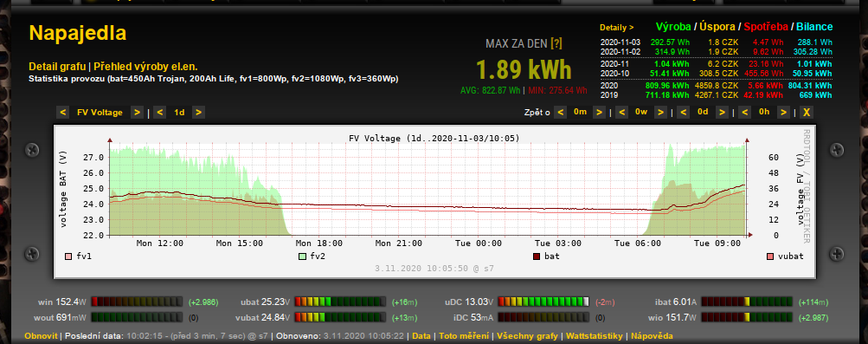Open the Všechny grafy link
Screen dimensions: 868x344
(528, 336)
